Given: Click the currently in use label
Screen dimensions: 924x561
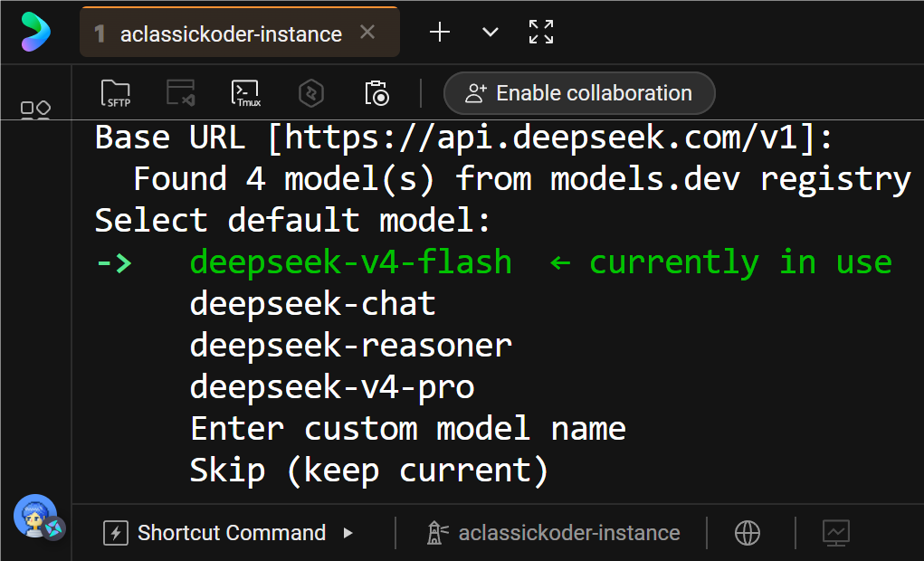Looking at the screenshot, I should point(740,262).
